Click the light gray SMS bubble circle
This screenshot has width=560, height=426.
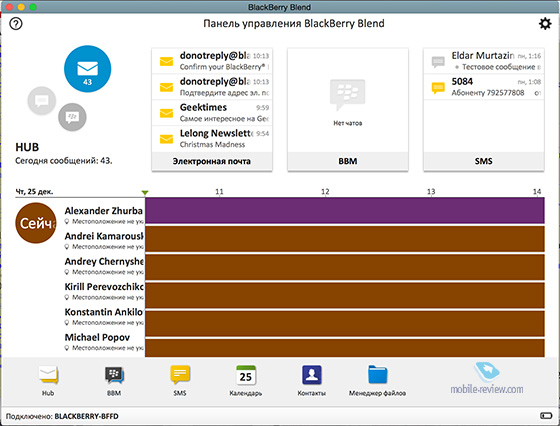[x=42, y=101]
